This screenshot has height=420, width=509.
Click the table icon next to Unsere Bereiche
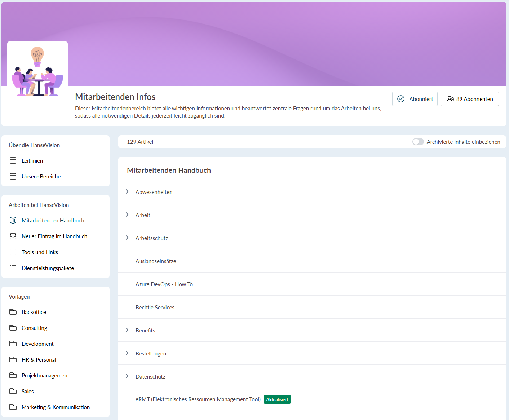click(13, 176)
